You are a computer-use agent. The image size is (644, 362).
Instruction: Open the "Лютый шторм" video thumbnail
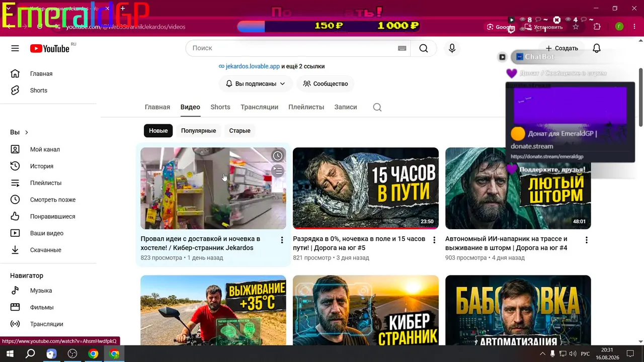[518, 188]
